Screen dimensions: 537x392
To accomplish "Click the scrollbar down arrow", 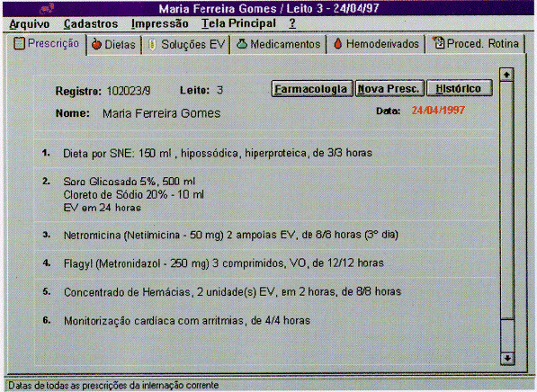I will (507, 359).
